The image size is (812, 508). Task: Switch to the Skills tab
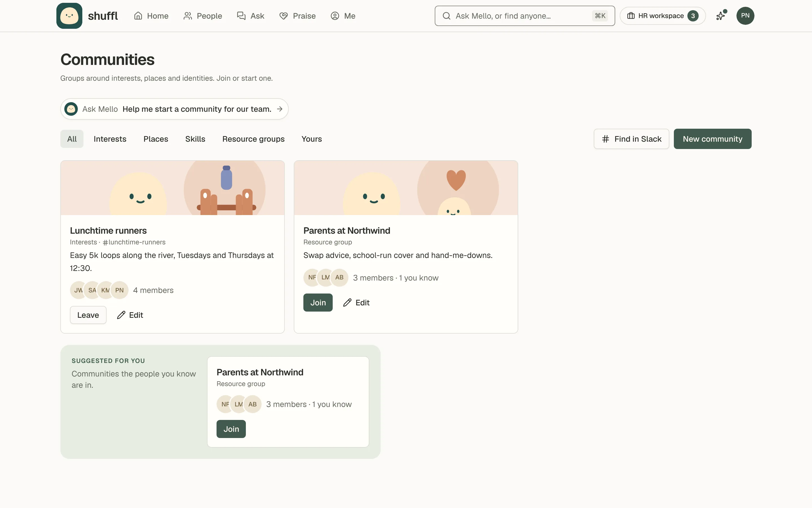[195, 139]
